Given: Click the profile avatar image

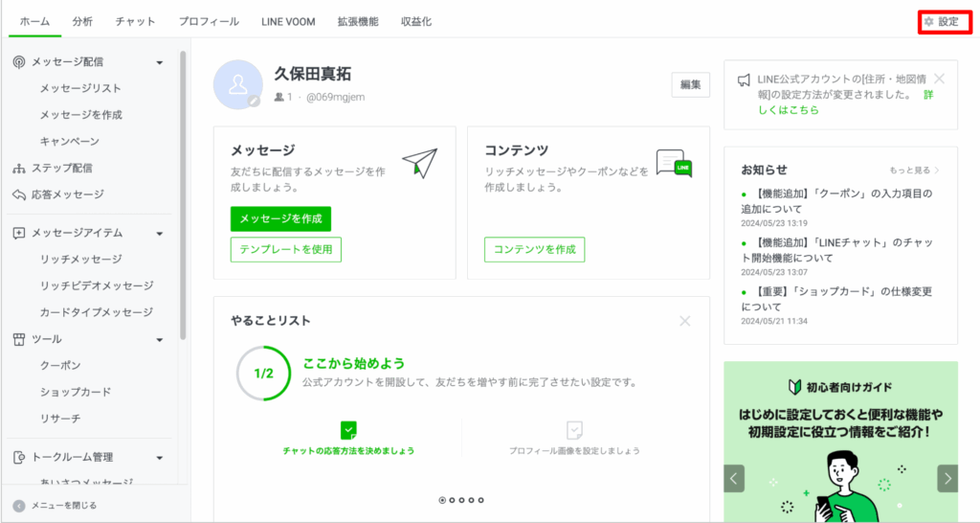Looking at the screenshot, I should (x=237, y=84).
